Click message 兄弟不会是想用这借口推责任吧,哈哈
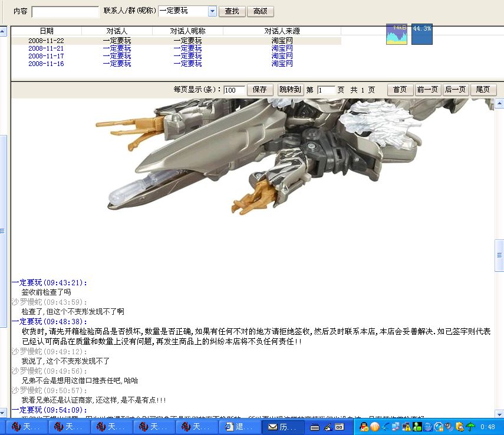The image size is (504, 435). point(80,381)
